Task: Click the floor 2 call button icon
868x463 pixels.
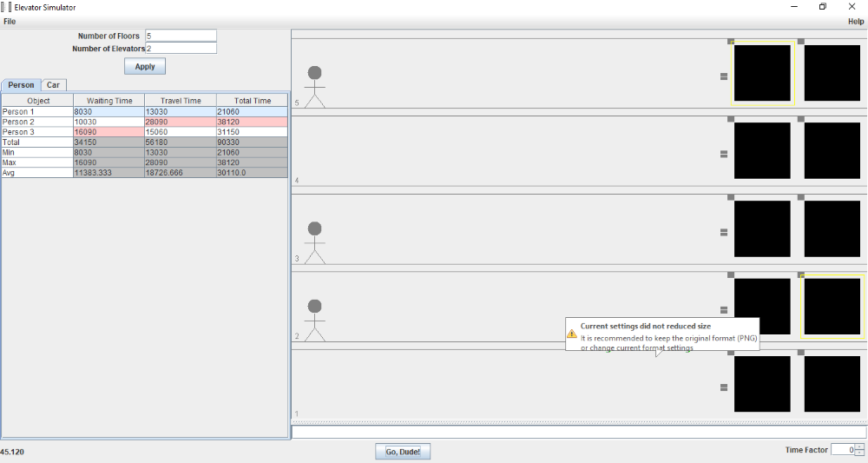Action: (x=724, y=310)
